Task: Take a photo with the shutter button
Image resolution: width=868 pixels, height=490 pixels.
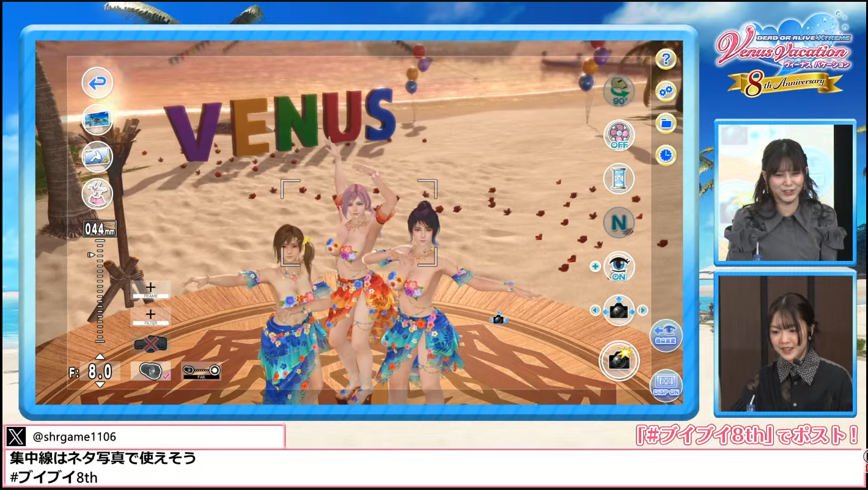Action: [619, 360]
